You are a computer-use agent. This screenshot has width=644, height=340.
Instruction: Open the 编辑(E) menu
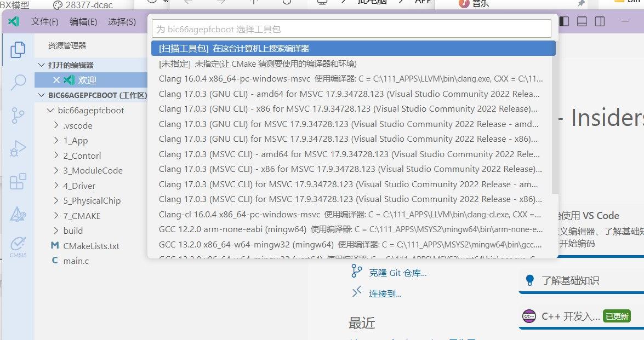point(83,22)
